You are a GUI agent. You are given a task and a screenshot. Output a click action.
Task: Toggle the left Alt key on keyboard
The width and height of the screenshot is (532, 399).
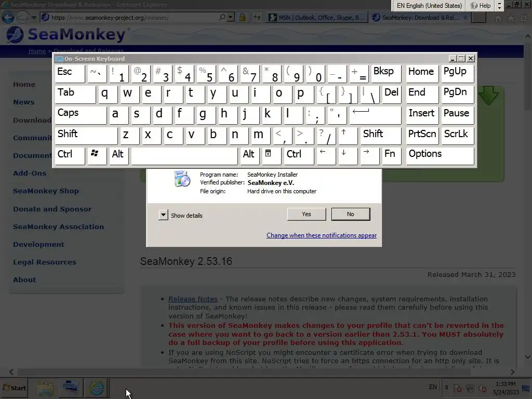(119, 156)
